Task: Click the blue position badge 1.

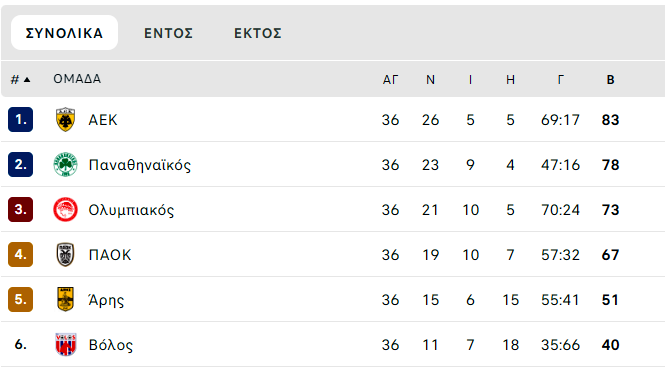Action: click(20, 120)
